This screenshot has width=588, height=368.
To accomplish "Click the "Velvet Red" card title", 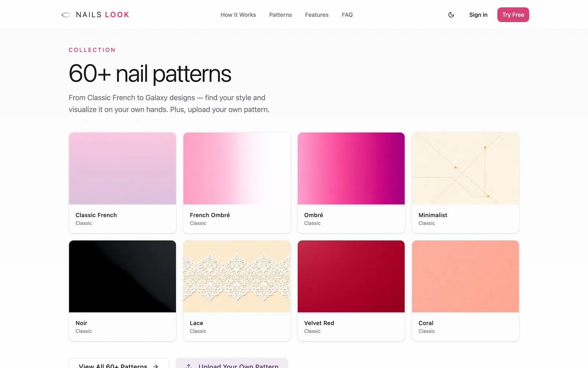I will pos(319,323).
